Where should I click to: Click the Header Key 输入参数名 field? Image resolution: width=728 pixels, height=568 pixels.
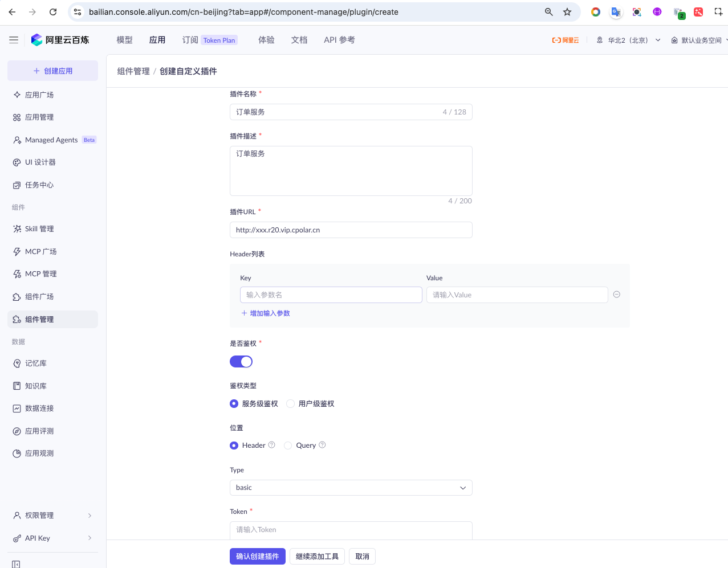(x=331, y=295)
